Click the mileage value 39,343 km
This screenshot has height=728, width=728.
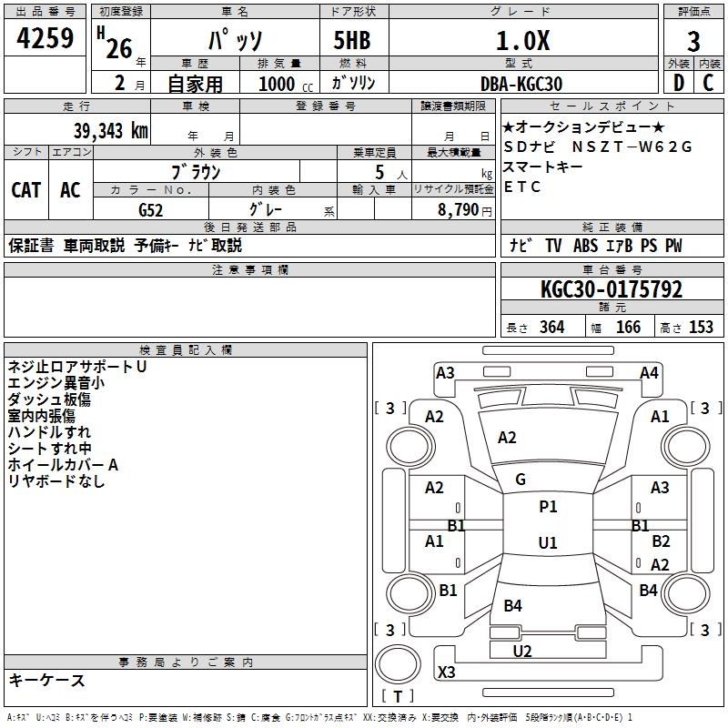click(110, 130)
